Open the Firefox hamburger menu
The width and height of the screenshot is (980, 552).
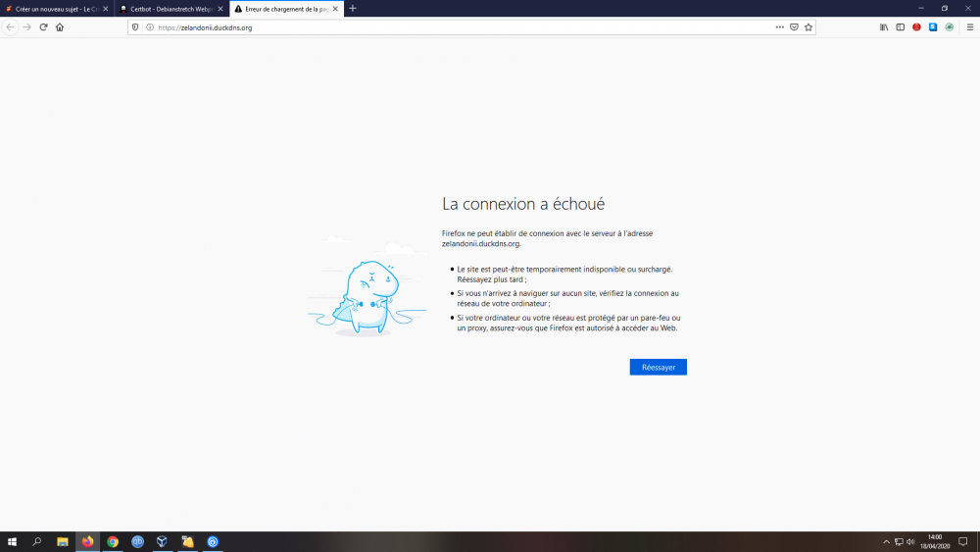pos(969,27)
